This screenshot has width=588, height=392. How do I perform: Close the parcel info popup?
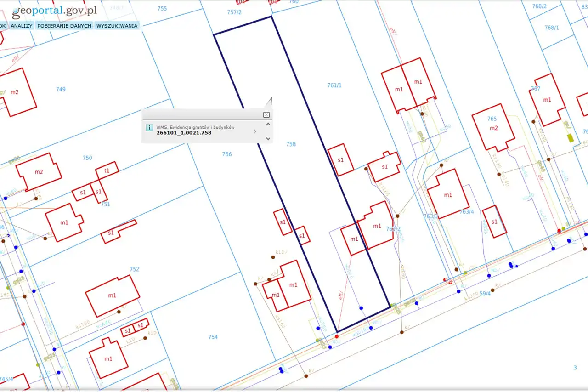coord(266,115)
